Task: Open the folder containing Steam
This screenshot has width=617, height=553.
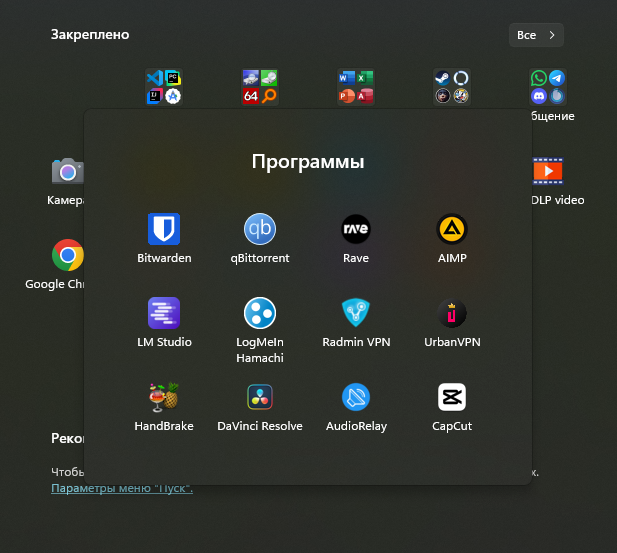Action: point(452,87)
